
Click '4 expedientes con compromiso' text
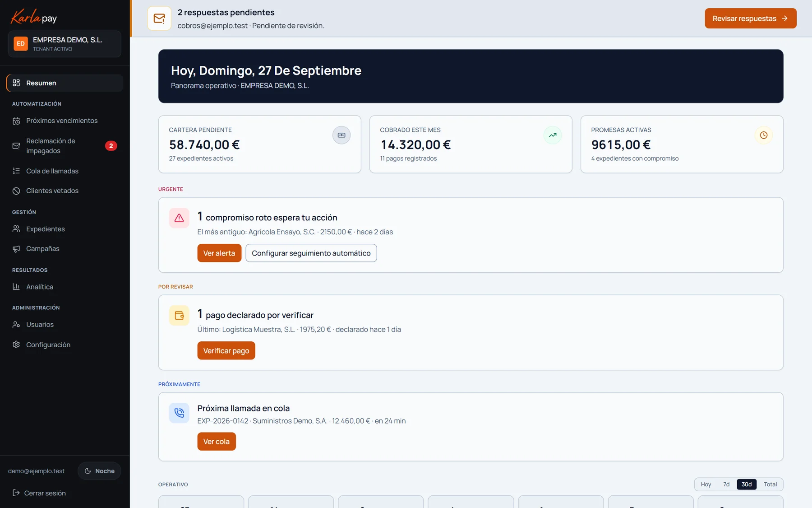click(635, 158)
